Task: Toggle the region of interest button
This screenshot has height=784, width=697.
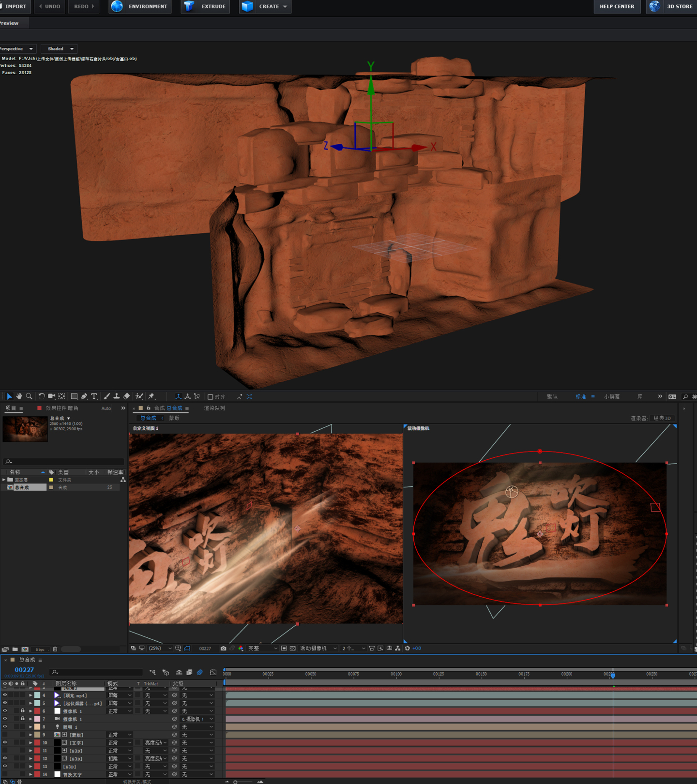Action: (284, 648)
